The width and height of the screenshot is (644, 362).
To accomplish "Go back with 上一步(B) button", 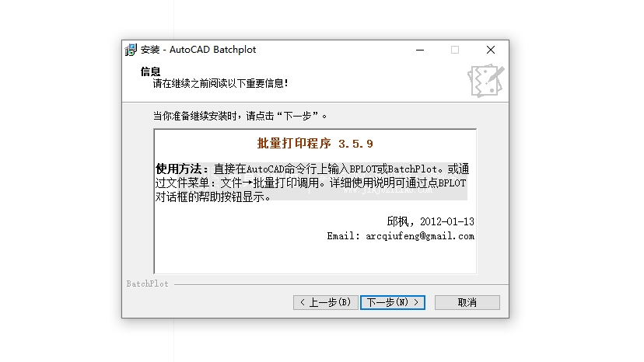I will click(x=326, y=302).
